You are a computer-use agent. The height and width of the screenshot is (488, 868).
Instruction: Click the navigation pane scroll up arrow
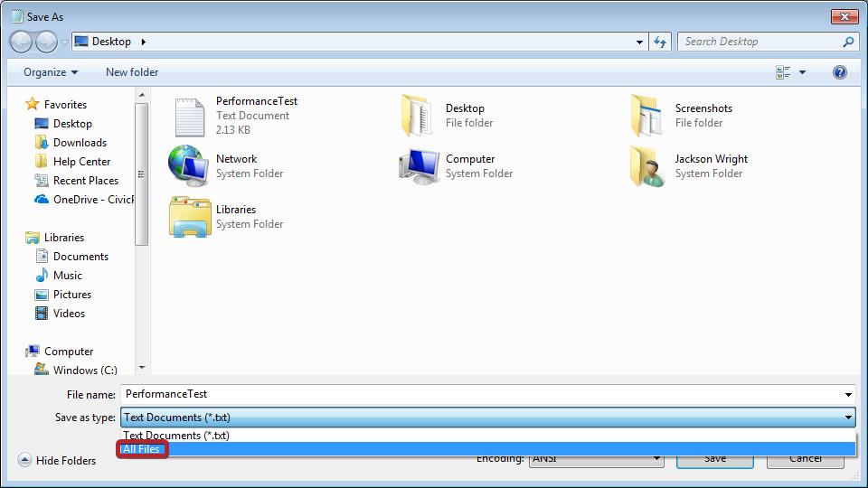point(142,95)
